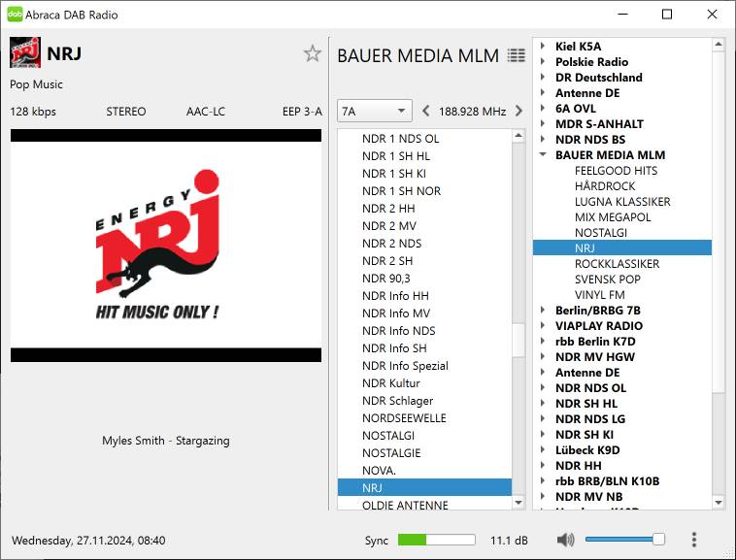Click the volume slider handle
This screenshot has height=560, width=736.
pos(658,540)
